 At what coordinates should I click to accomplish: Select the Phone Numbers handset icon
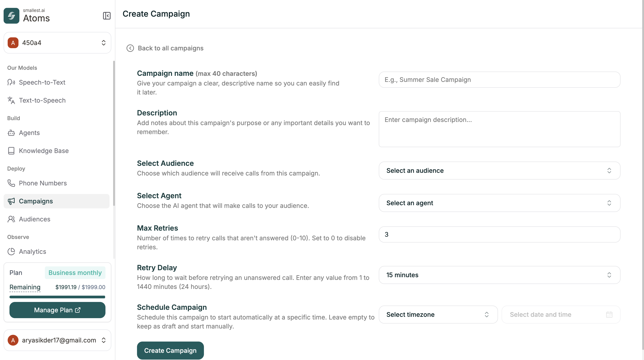tap(11, 183)
